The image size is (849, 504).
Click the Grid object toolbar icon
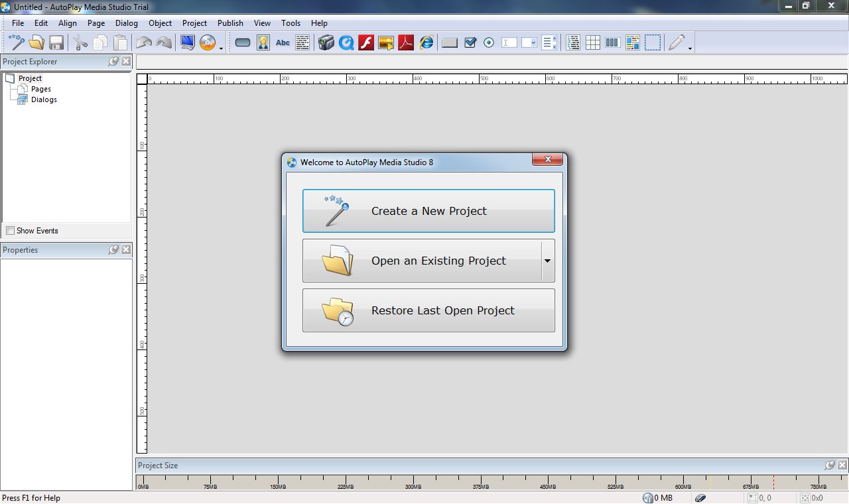click(x=593, y=43)
